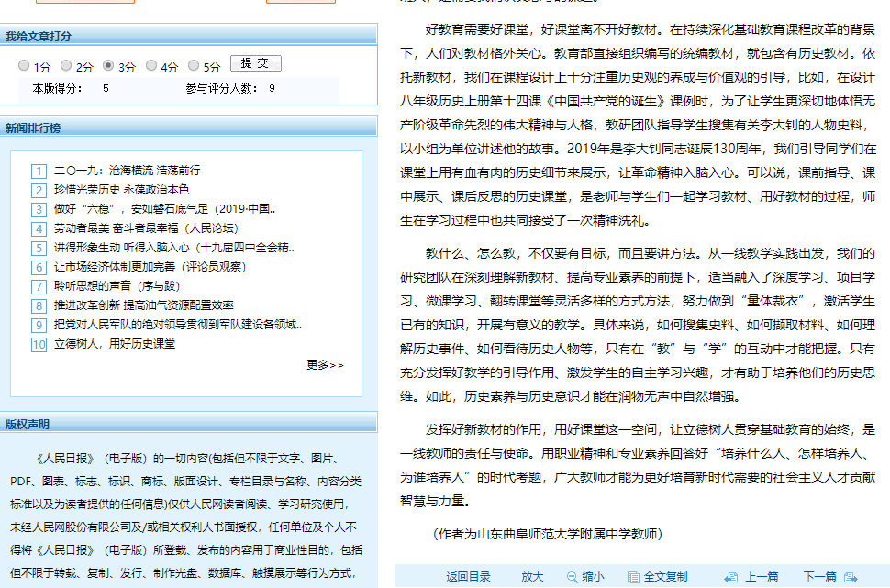
Task: Click rank number 5 box in news ranking
Action: (39, 249)
